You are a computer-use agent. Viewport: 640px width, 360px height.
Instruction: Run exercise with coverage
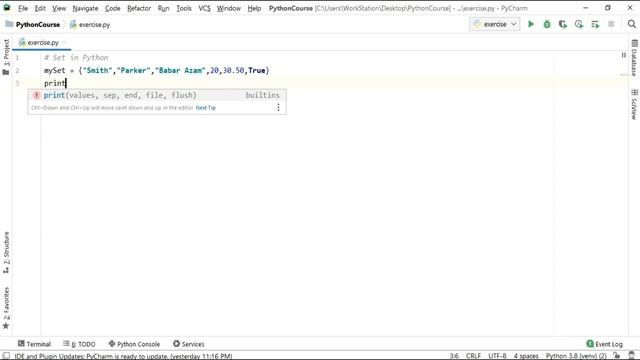[x=563, y=24]
